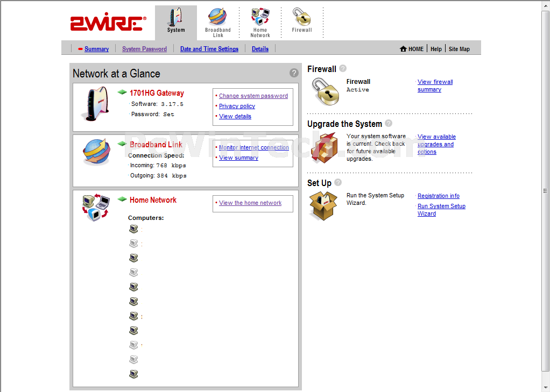Go to the Home Network tab

tap(260, 23)
